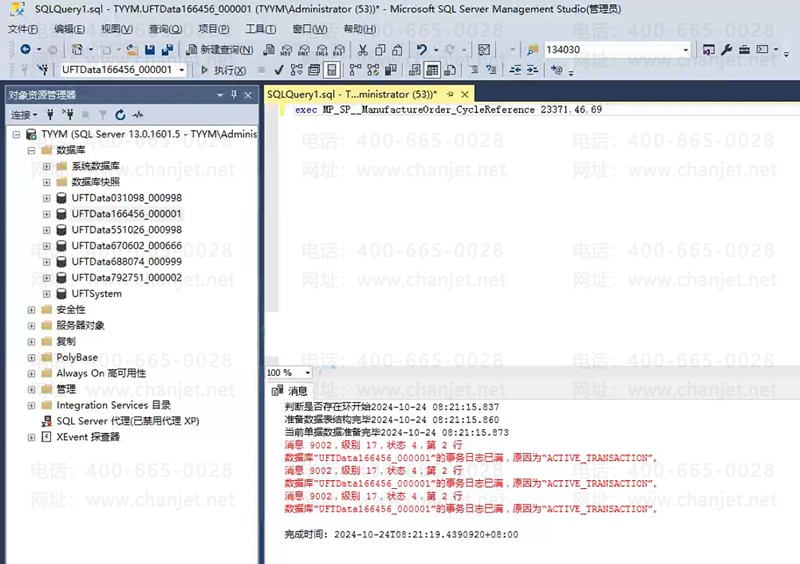Comment out the selected lines

pyautogui.click(x=473, y=69)
